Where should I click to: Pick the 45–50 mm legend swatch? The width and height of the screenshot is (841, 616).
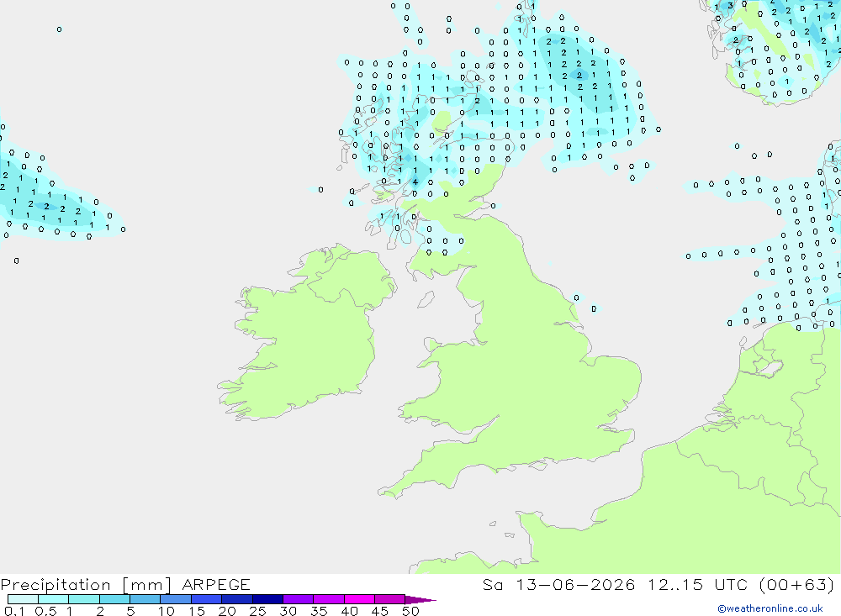(x=390, y=599)
